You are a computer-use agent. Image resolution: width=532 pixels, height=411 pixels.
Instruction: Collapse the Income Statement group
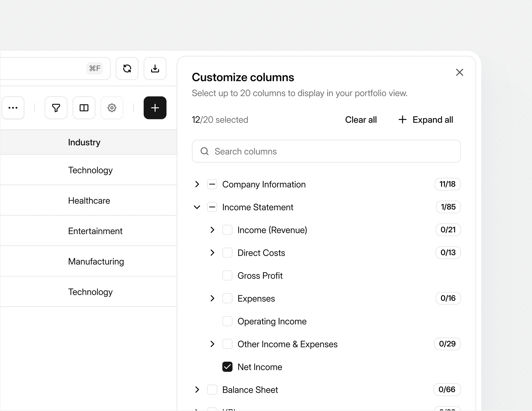197,207
